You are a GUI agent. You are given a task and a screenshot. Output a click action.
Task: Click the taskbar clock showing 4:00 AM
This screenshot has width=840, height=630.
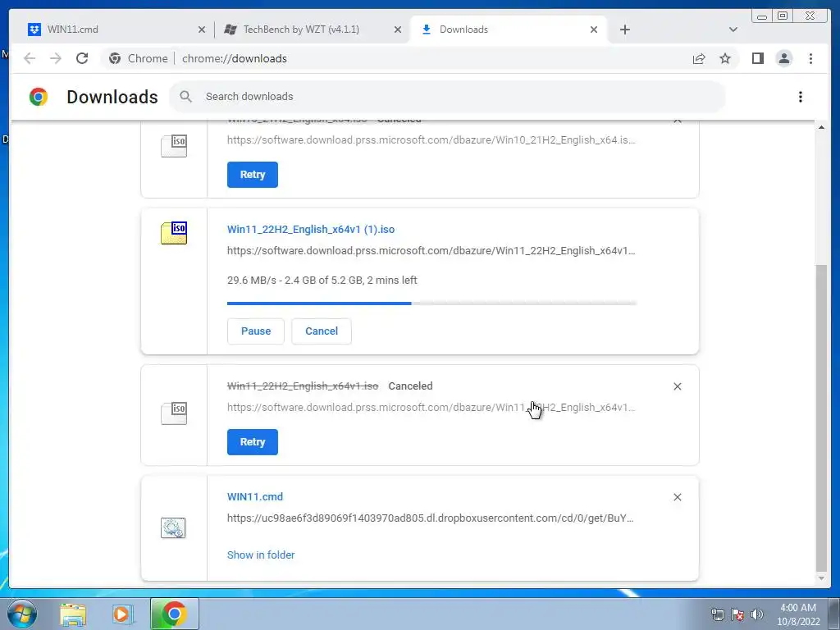click(x=798, y=614)
